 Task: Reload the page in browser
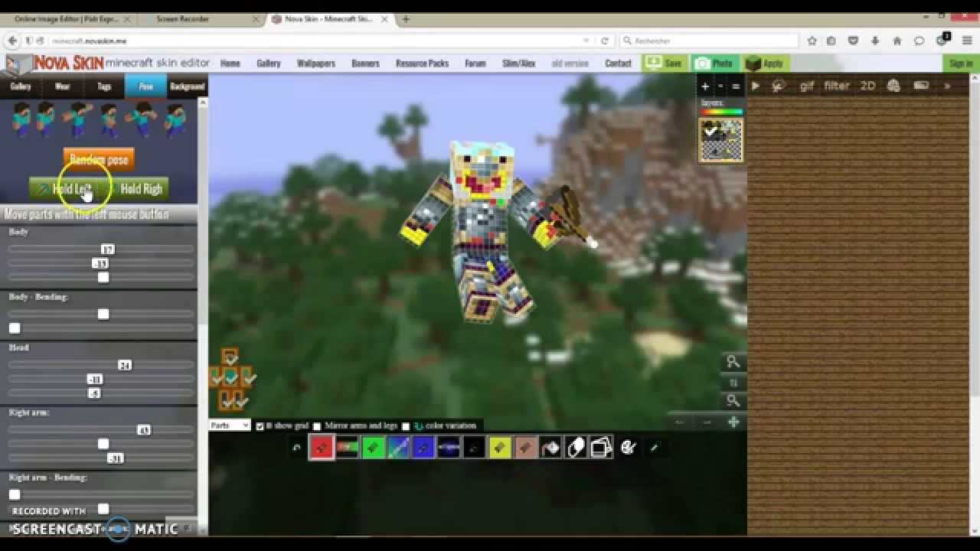point(605,41)
